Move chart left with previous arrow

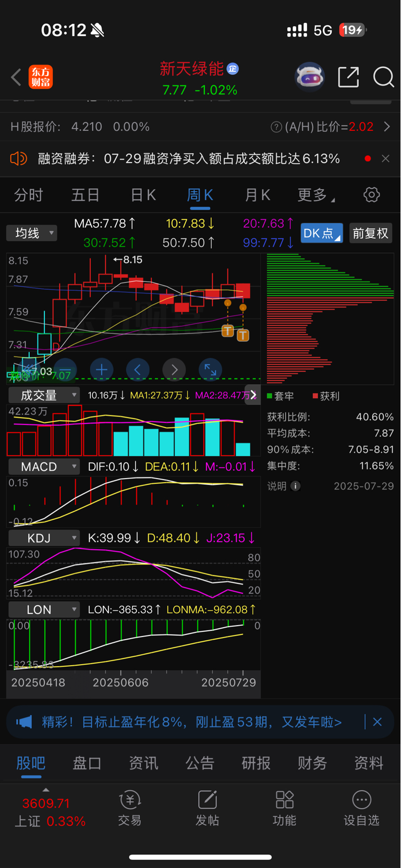point(138,370)
